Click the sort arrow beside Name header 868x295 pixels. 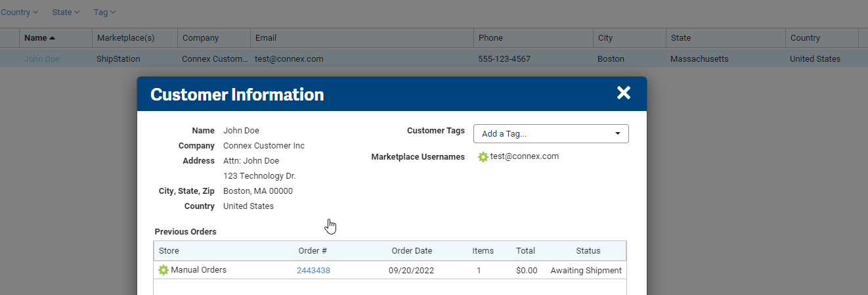point(53,38)
